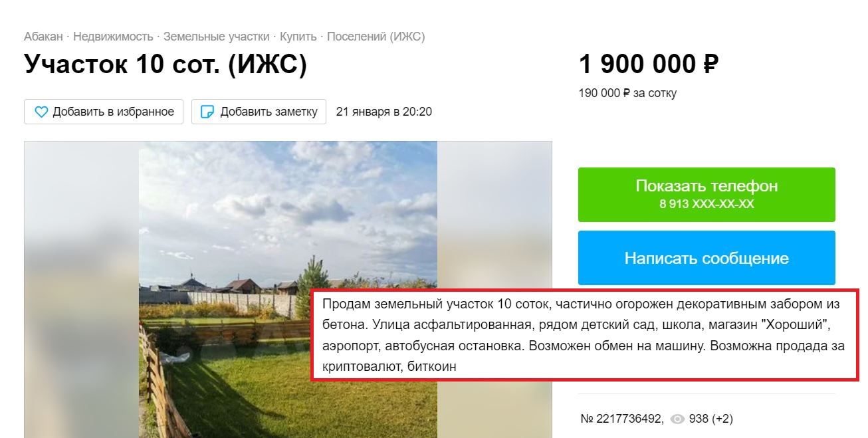Click the price per sotka text
This screenshot has width=868, height=438.
pyautogui.click(x=628, y=93)
